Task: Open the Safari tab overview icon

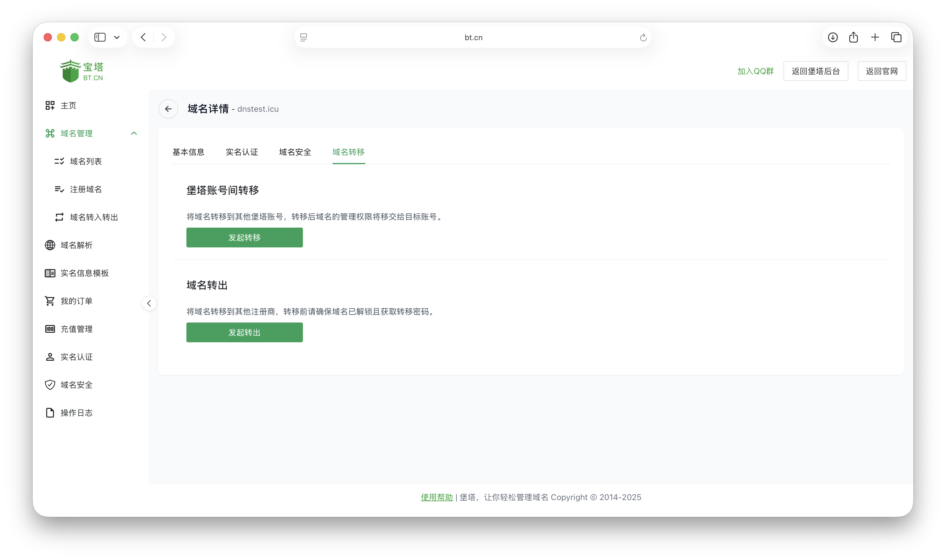Action: pos(896,37)
